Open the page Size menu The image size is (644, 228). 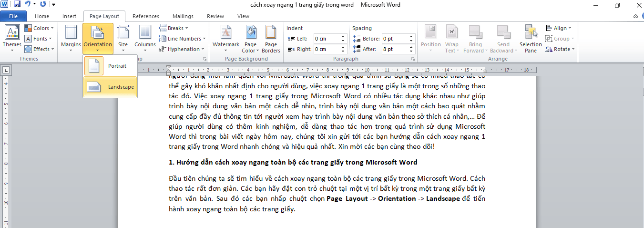click(123, 38)
